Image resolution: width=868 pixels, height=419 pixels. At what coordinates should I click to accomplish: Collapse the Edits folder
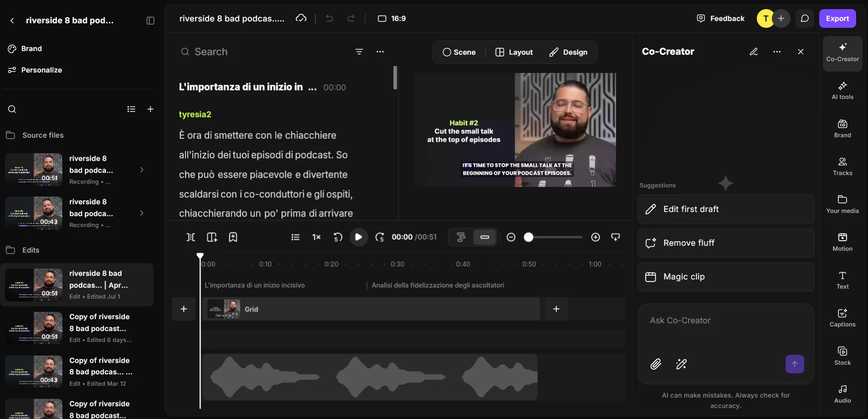(23, 250)
